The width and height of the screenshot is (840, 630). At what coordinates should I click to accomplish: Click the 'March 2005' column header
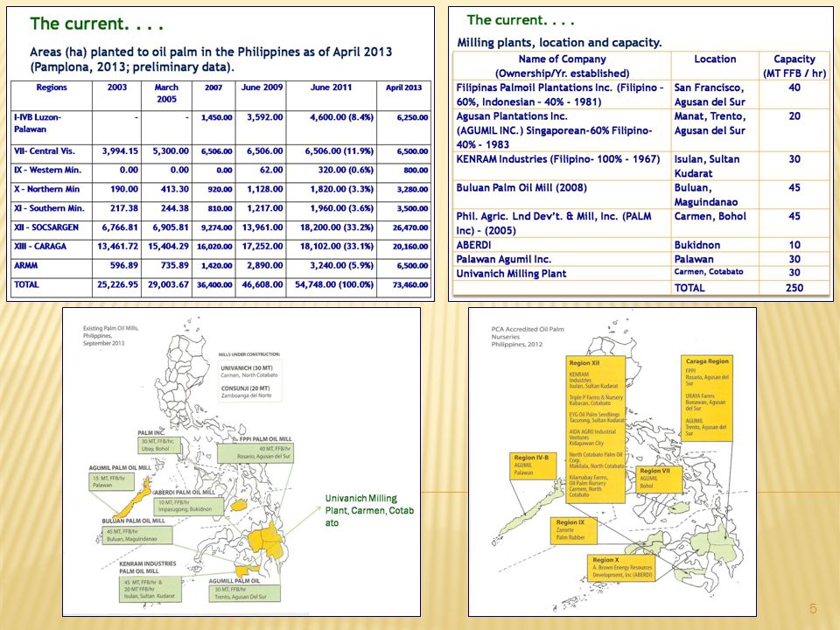click(166, 94)
